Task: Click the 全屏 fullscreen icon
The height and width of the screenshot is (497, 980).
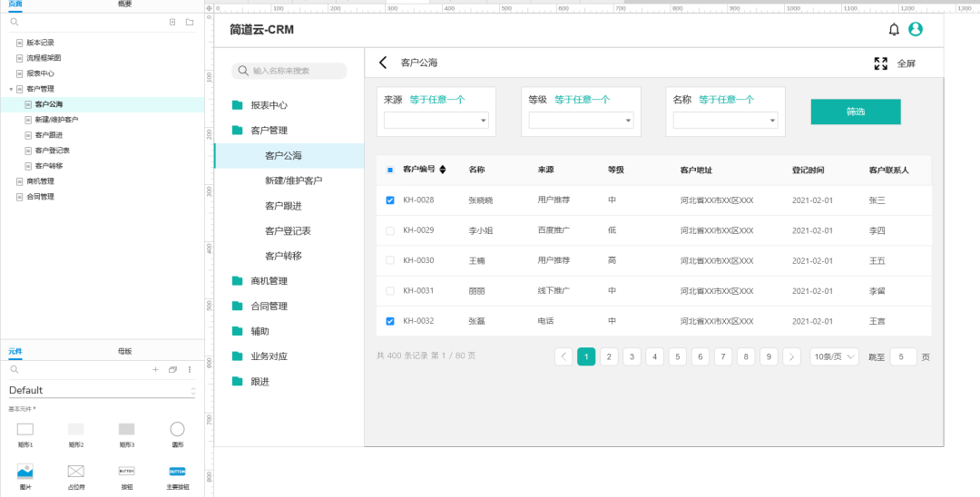Action: (880, 63)
